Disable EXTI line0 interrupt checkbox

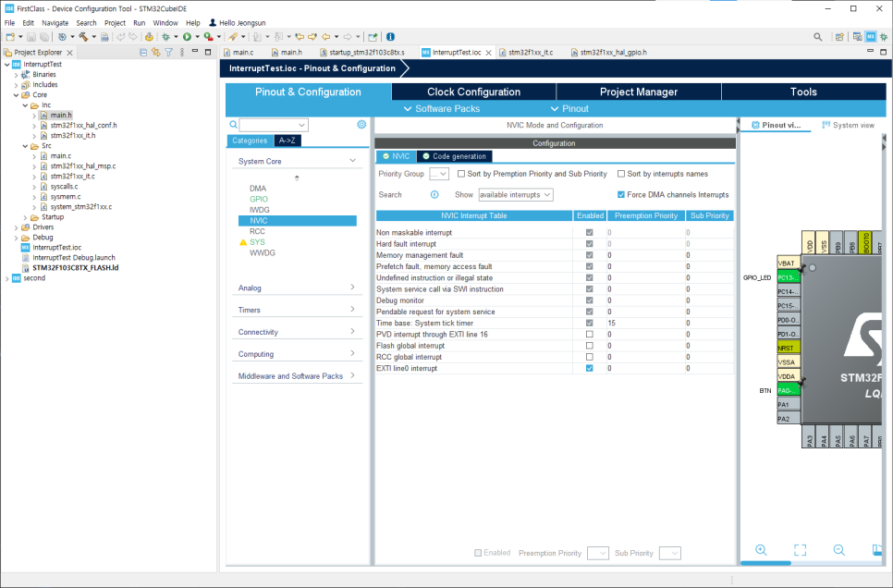click(x=590, y=369)
